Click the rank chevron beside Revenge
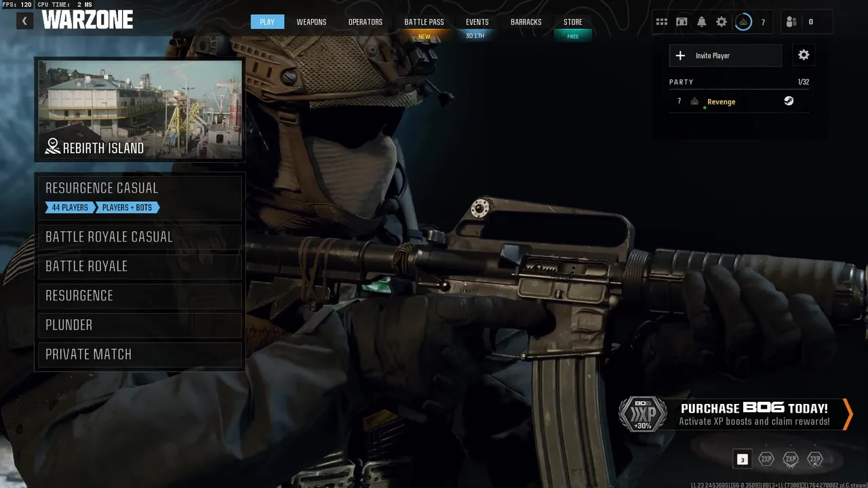The image size is (868, 488). 694,102
